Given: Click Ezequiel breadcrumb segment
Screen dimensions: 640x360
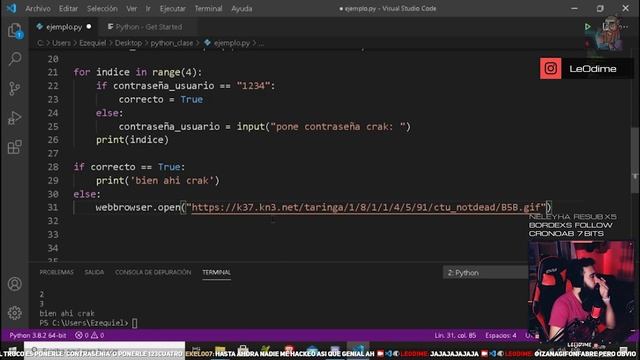Looking at the screenshot, I should (x=92, y=43).
